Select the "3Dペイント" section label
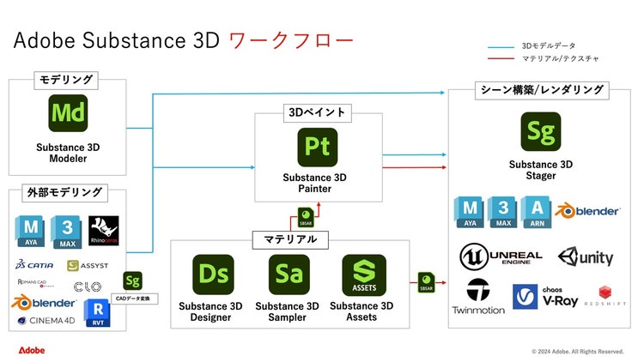644x362 pixels. coord(318,113)
